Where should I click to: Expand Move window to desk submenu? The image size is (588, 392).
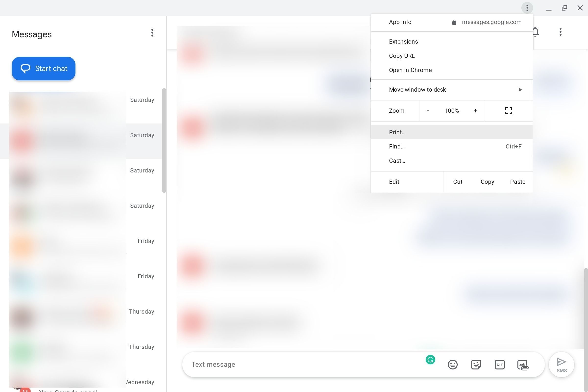point(452,89)
